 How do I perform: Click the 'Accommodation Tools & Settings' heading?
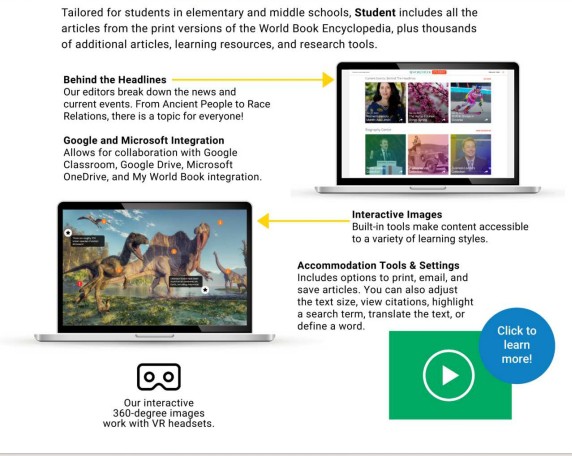pyautogui.click(x=378, y=265)
